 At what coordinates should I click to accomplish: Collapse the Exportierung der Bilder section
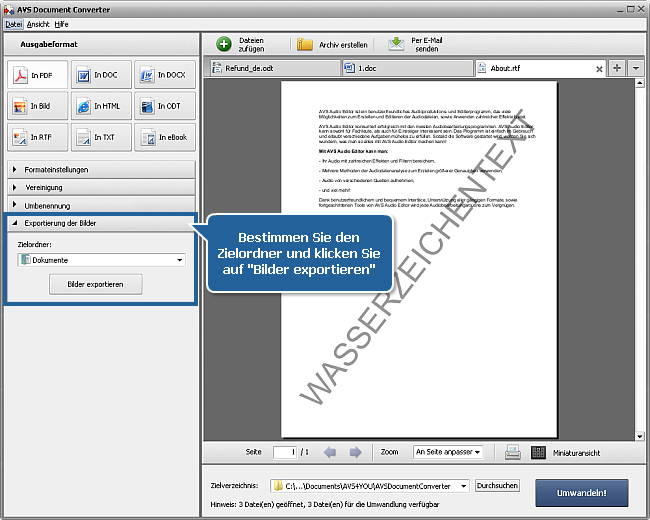pyautogui.click(x=101, y=223)
